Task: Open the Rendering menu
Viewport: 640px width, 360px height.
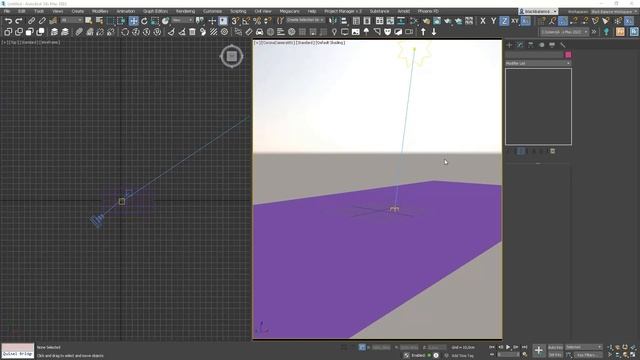Action: [x=185, y=11]
